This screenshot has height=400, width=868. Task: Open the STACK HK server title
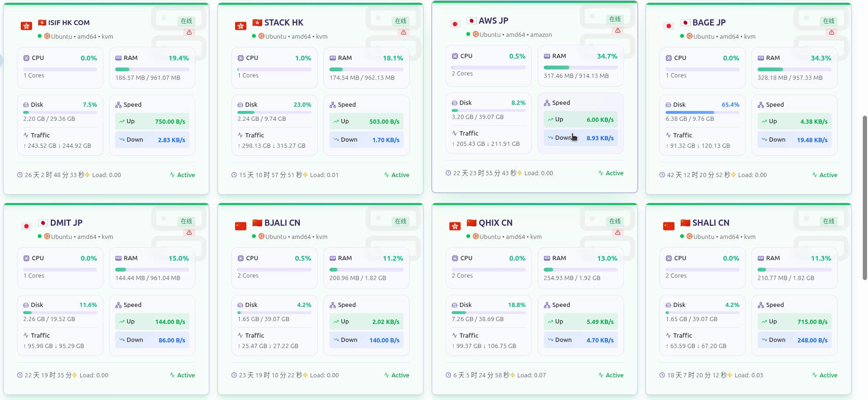click(x=284, y=23)
